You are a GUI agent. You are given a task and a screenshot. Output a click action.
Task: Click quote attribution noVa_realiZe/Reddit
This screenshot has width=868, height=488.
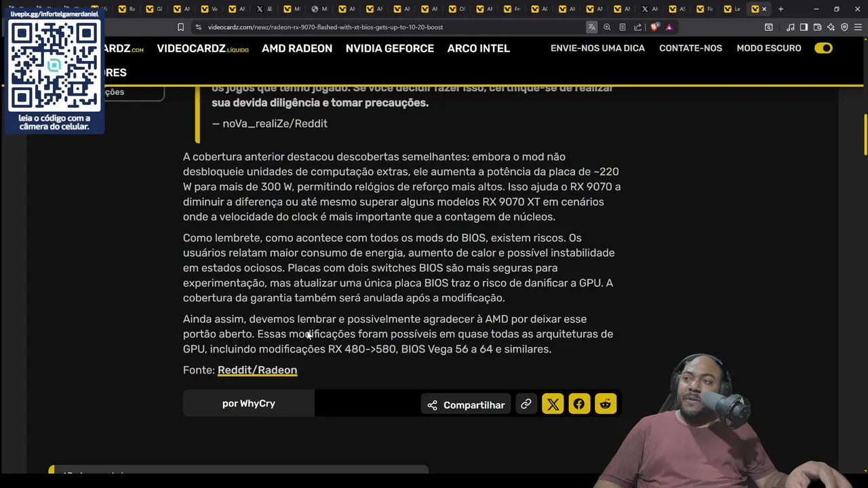pyautogui.click(x=269, y=123)
